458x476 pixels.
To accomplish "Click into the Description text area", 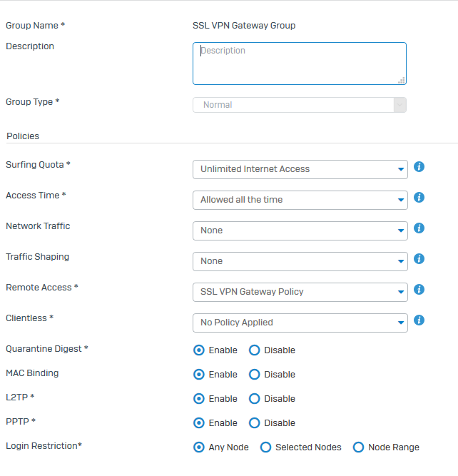I will click(x=299, y=64).
